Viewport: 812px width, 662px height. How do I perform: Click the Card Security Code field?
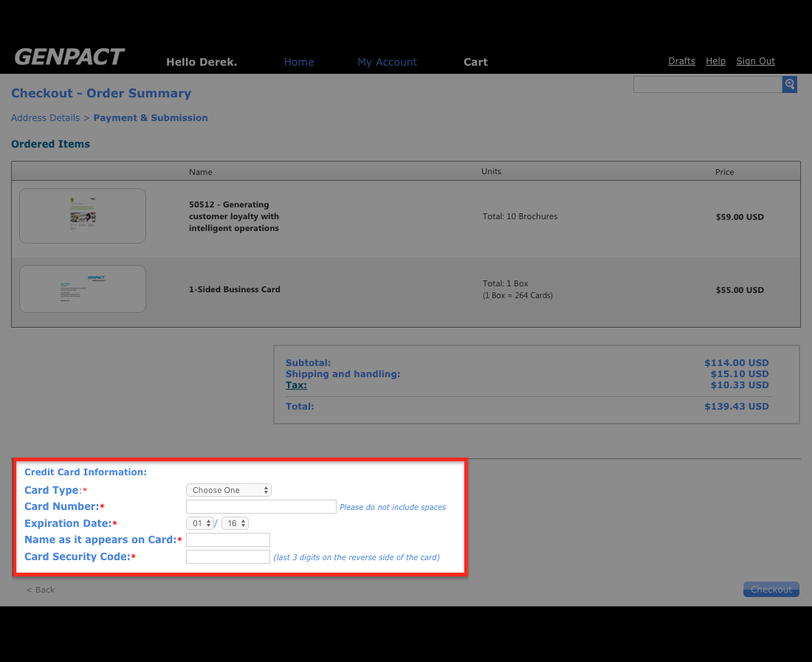228,557
